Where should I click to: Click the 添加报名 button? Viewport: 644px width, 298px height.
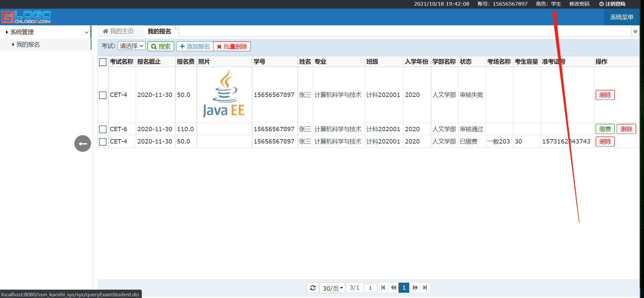pyautogui.click(x=195, y=46)
